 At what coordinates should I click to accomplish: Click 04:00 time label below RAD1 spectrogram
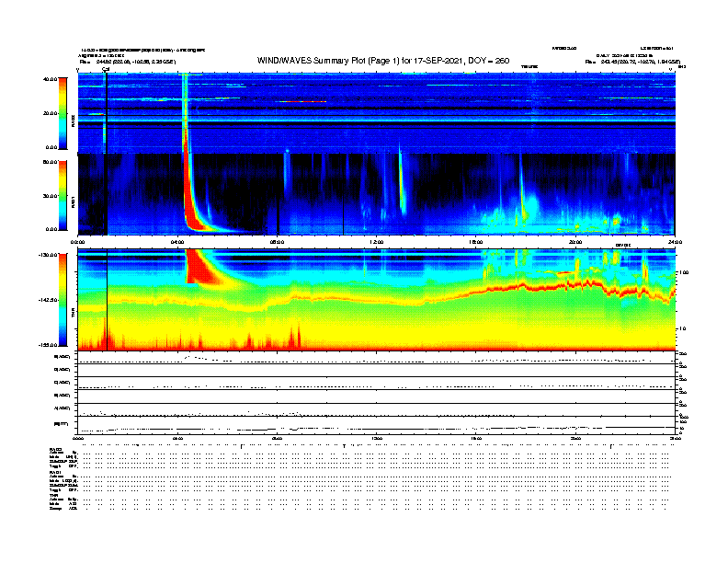tap(177, 242)
